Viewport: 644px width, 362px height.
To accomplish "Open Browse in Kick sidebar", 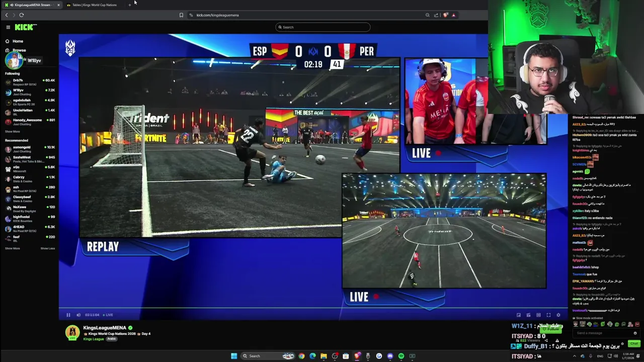I will [15, 50].
